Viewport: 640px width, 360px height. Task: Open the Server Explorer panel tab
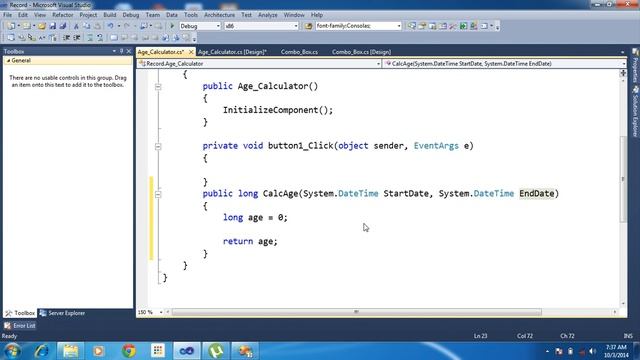(62, 313)
